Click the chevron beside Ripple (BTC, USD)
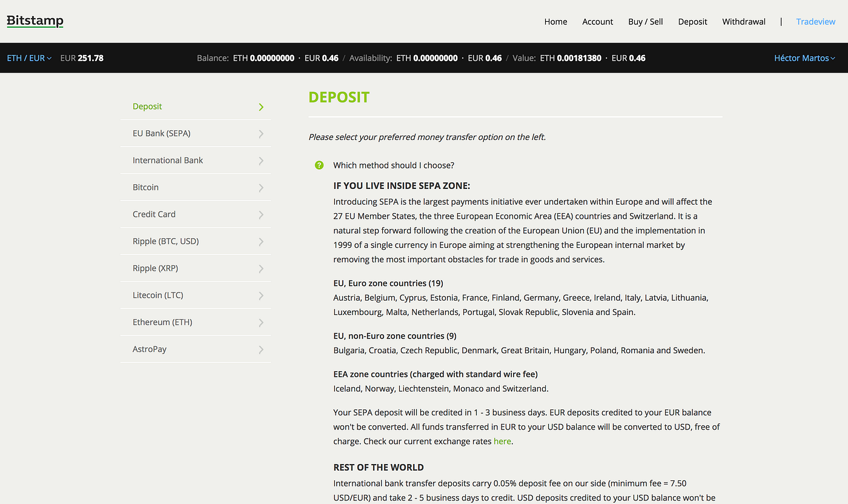Image resolution: width=848 pixels, height=504 pixels. coord(261,242)
